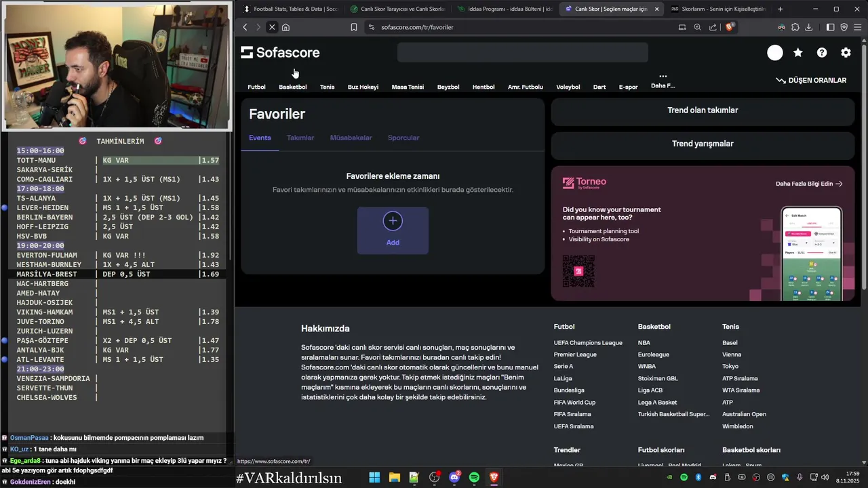Open the Buz Hokeyi section
Image resolution: width=868 pixels, height=488 pixels.
363,87
